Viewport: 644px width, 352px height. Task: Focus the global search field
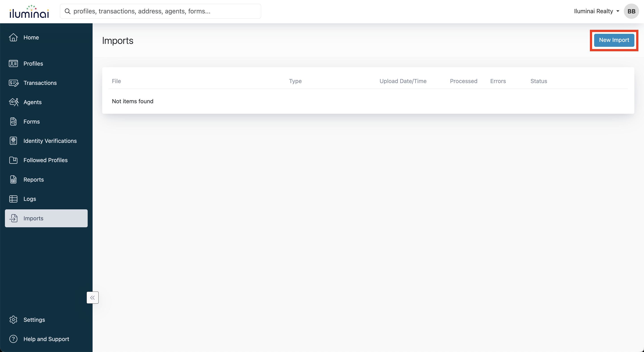tap(161, 11)
